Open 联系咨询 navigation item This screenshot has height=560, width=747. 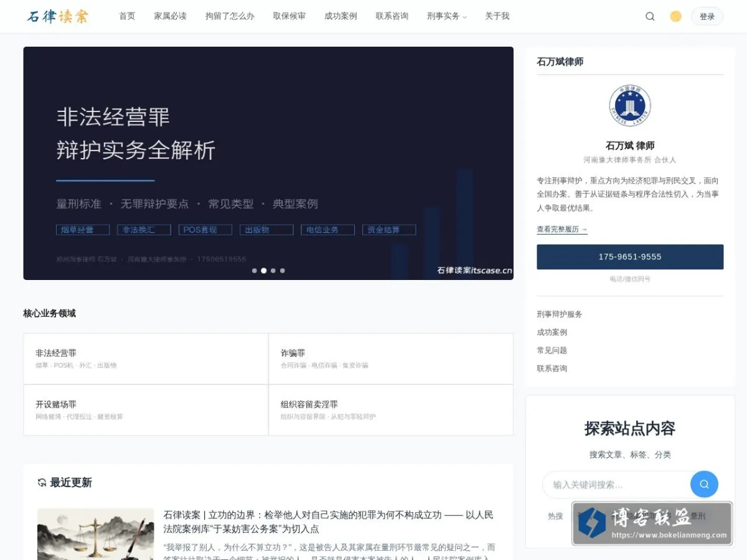(392, 16)
